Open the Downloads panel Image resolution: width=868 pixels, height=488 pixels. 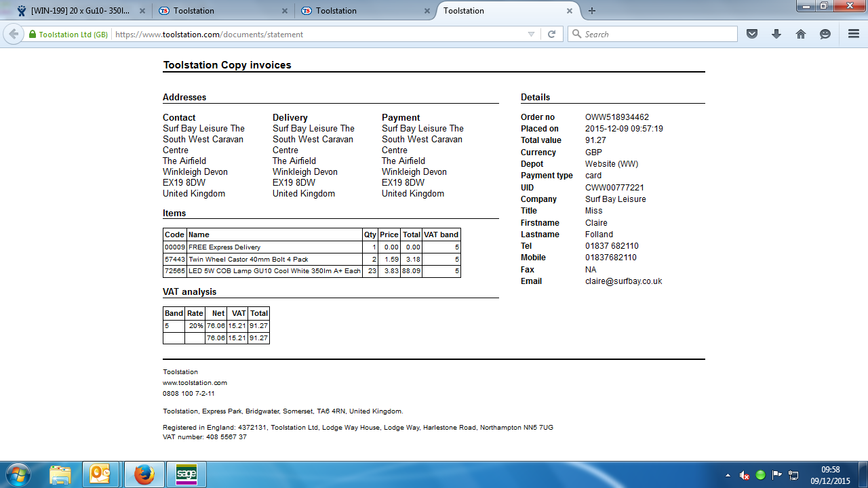[x=776, y=34]
